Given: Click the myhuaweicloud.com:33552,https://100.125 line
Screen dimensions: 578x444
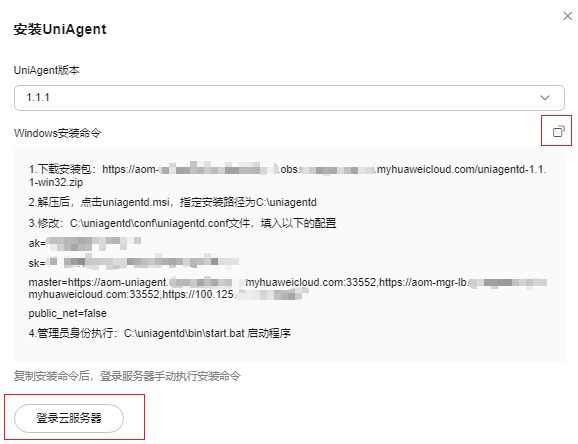Looking at the screenshot, I should click(168, 294).
